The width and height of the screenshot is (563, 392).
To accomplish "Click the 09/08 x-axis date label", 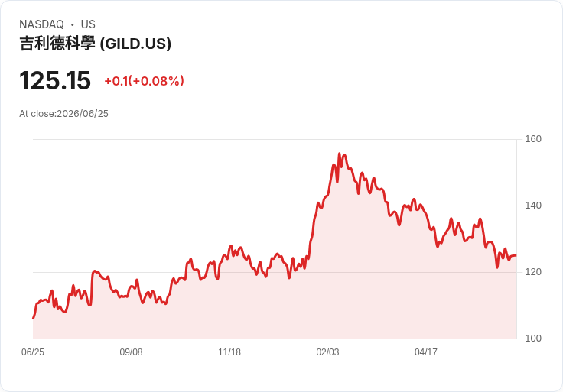I will click(x=131, y=352).
